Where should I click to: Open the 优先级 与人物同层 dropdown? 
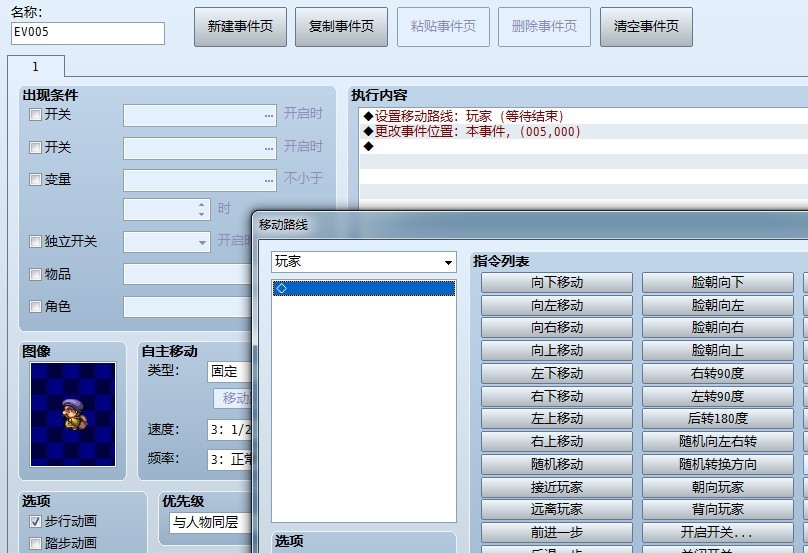211,523
